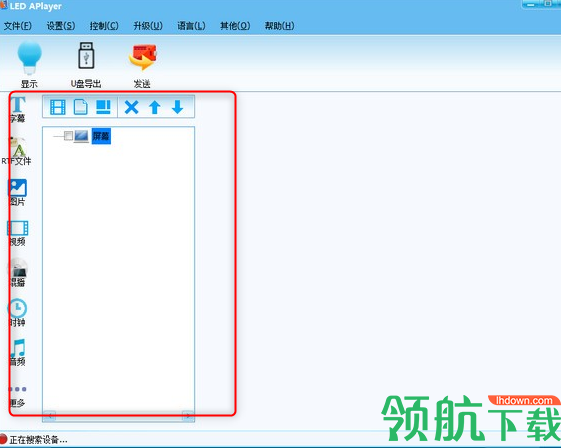561x448 pixels.
Task: Click the red status indicator icon
Action: [x=3, y=439]
